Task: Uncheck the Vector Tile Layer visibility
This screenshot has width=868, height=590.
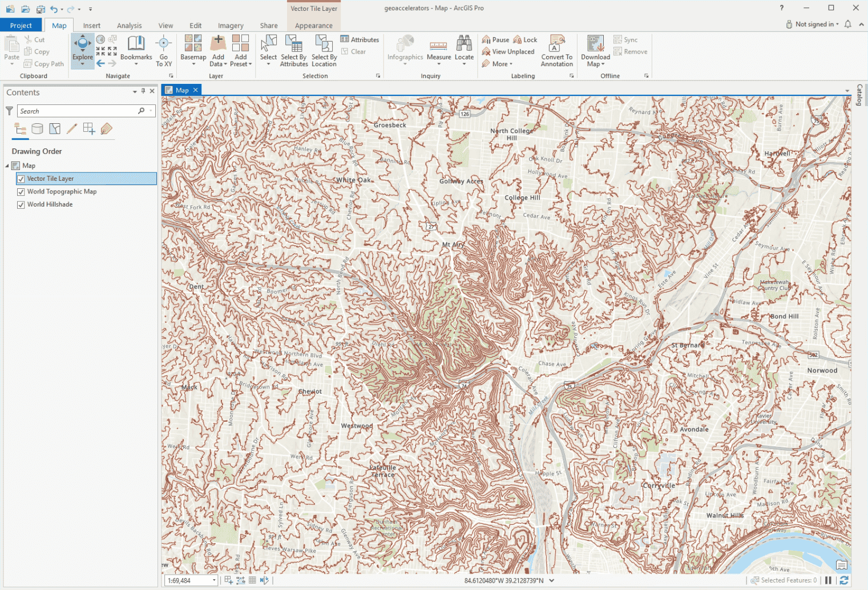Action: click(21, 179)
